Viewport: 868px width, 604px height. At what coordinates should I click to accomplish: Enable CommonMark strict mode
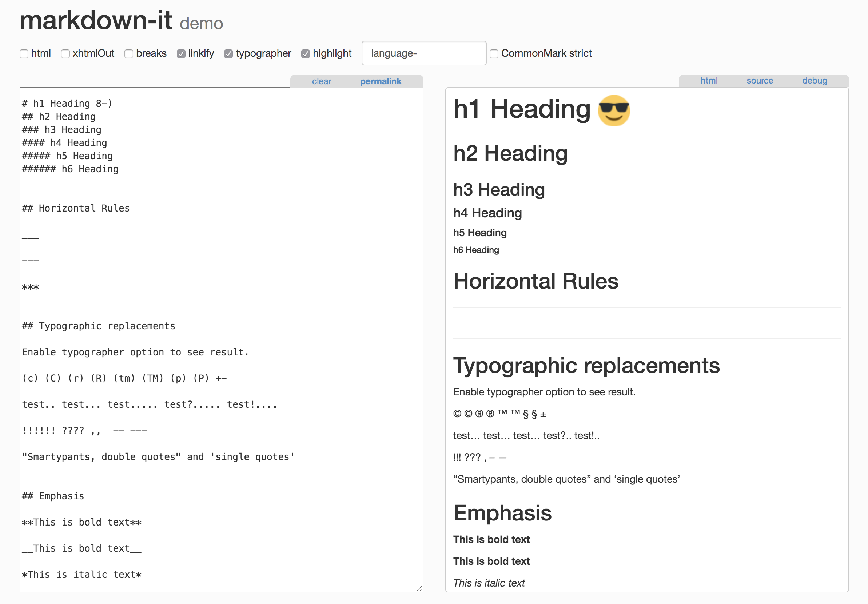pos(494,54)
